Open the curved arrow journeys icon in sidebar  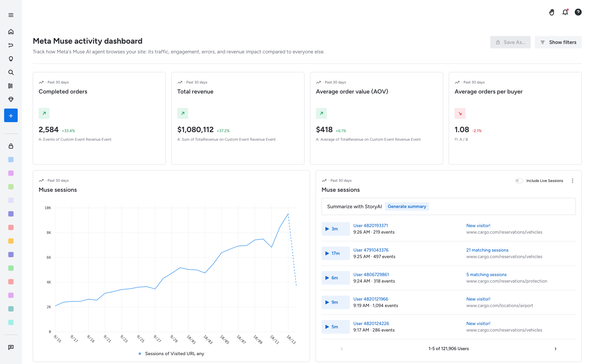click(11, 45)
